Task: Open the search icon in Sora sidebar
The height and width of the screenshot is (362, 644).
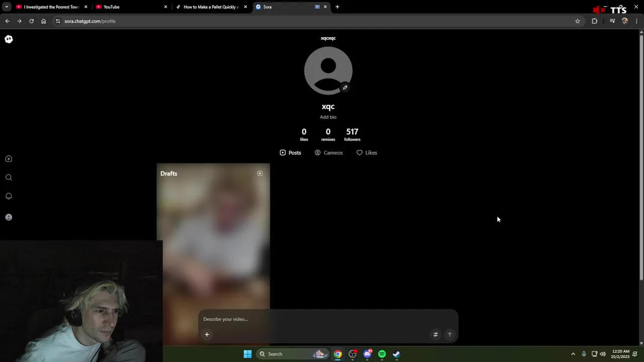Action: click(9, 177)
